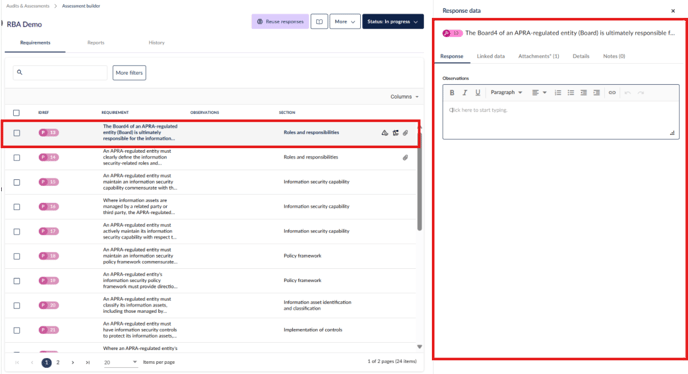Click into the Observations text area

[561, 119]
